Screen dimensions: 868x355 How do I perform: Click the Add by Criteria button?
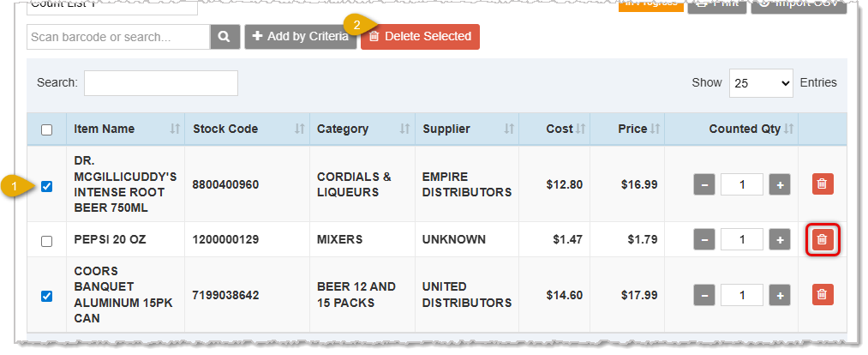(301, 37)
